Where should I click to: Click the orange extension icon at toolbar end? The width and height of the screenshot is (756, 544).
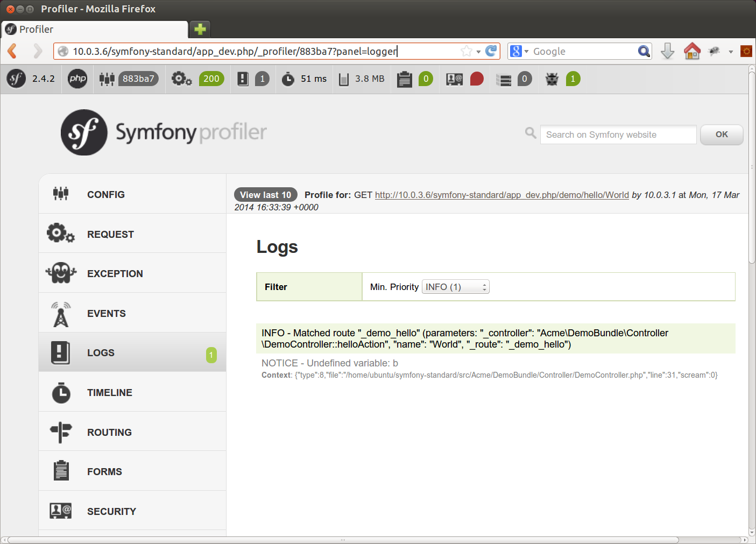click(746, 51)
